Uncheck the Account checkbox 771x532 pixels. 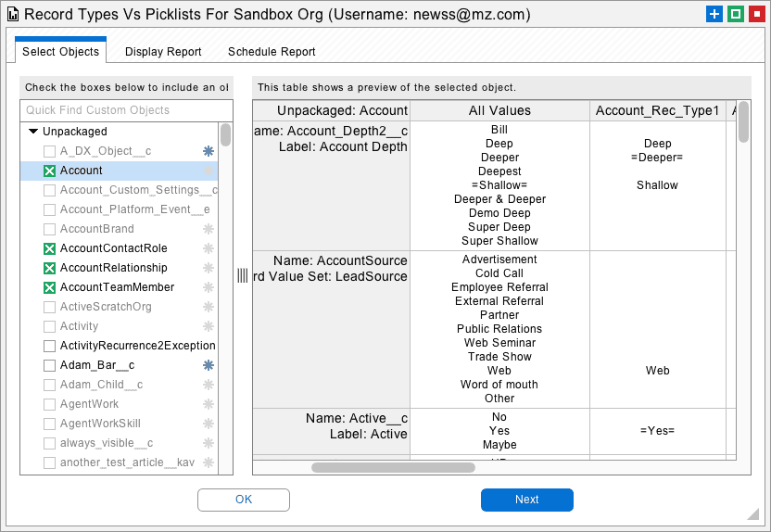(49, 171)
